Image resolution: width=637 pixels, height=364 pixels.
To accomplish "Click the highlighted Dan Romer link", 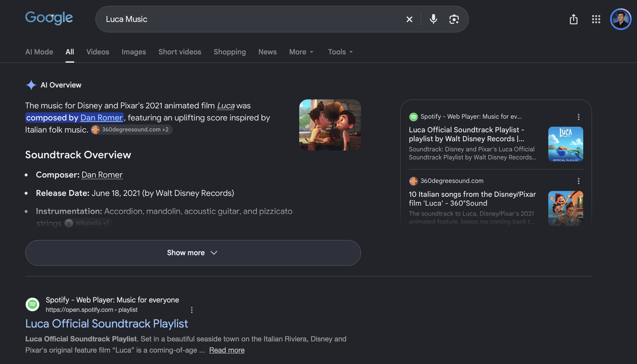I will [x=101, y=118].
